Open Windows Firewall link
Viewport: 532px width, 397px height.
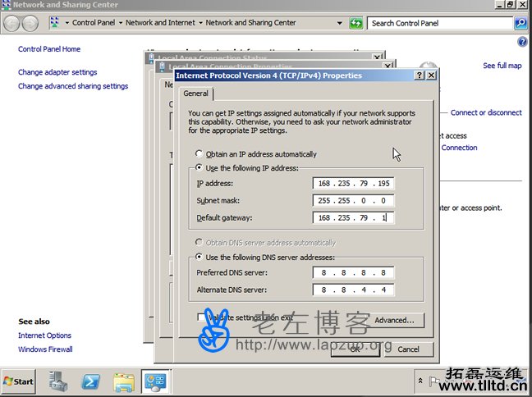(45, 349)
